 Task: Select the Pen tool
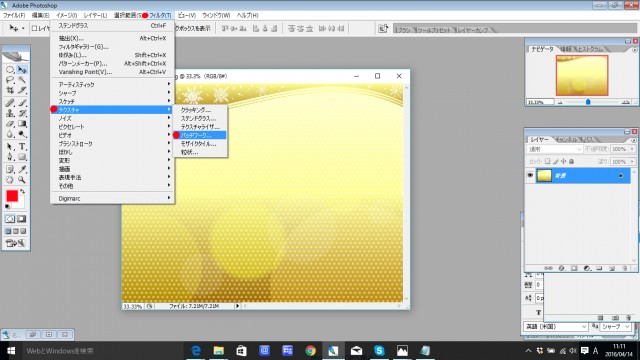[10, 157]
